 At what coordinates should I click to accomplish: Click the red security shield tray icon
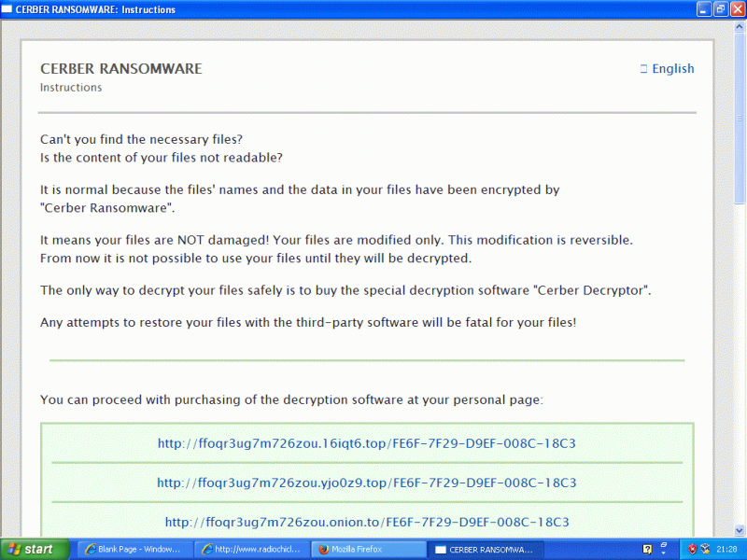point(693,549)
